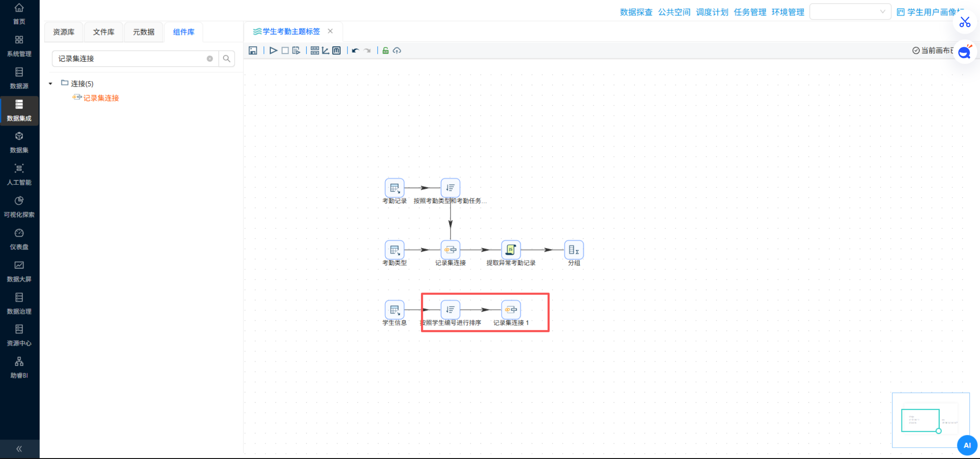This screenshot has height=459, width=980.
Task: Switch to the 元数据 tab
Action: coord(143,32)
